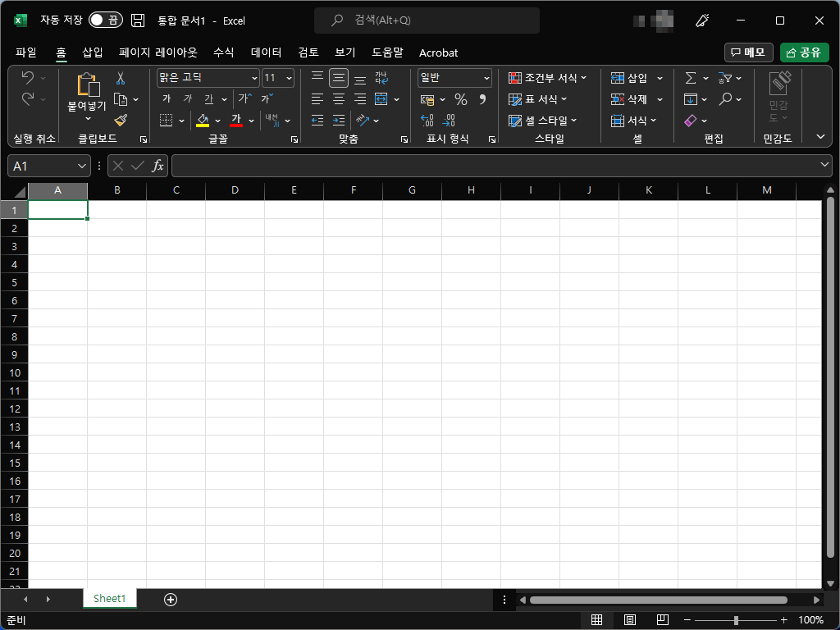Apply the fill color bucket icon
Screen dimensions: 840x630
click(x=203, y=120)
